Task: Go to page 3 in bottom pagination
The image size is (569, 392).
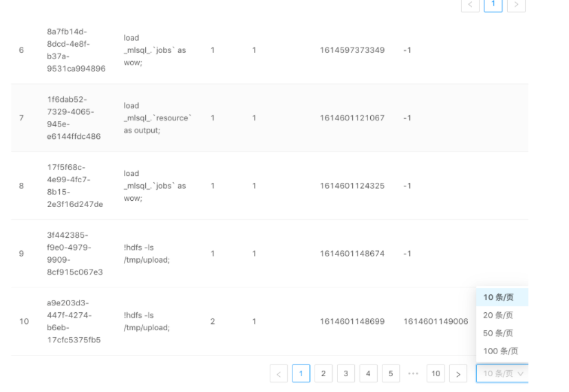Action: pos(346,373)
